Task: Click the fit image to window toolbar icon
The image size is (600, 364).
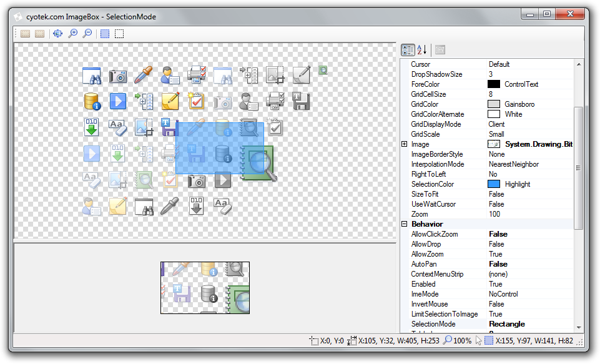Action: (x=58, y=34)
